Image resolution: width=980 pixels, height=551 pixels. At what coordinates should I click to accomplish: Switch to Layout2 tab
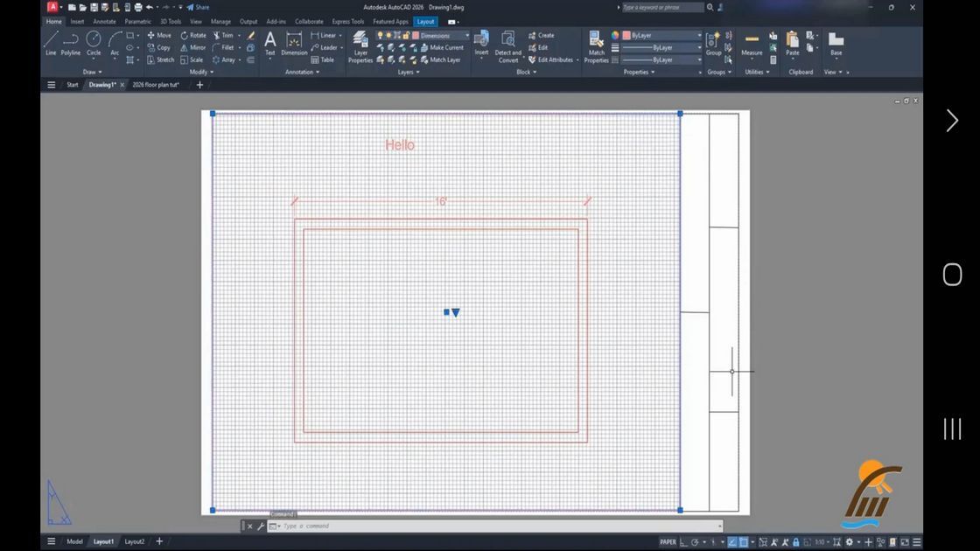click(135, 541)
